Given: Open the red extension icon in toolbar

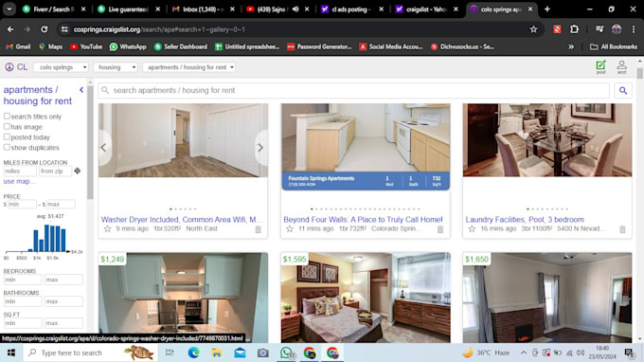Looking at the screenshot, I should pos(557,29).
